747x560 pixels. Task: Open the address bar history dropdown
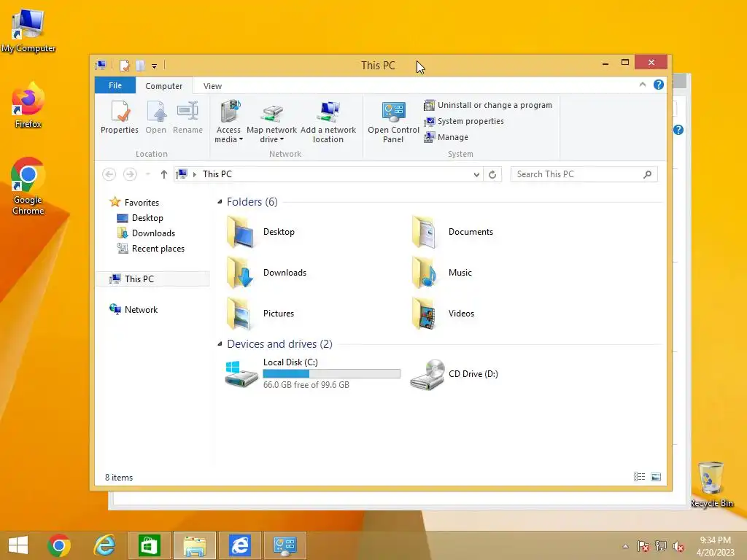(x=476, y=175)
